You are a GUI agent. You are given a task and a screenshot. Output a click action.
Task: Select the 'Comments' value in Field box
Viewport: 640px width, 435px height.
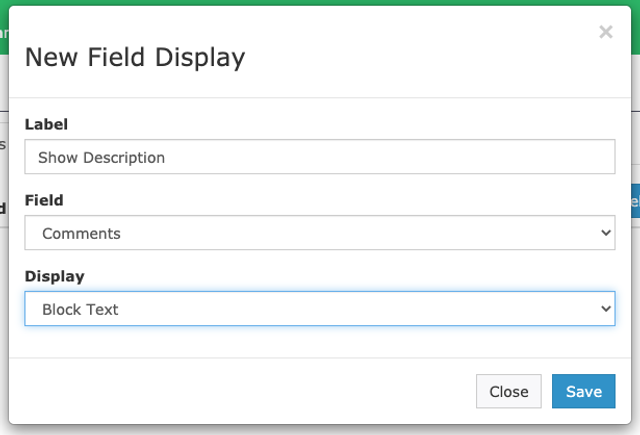point(81,233)
